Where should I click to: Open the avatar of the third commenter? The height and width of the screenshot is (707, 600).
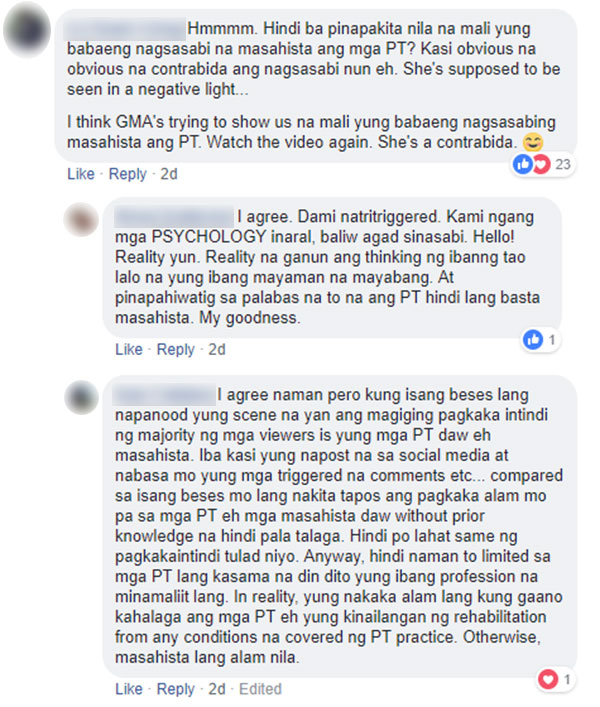click(x=81, y=397)
